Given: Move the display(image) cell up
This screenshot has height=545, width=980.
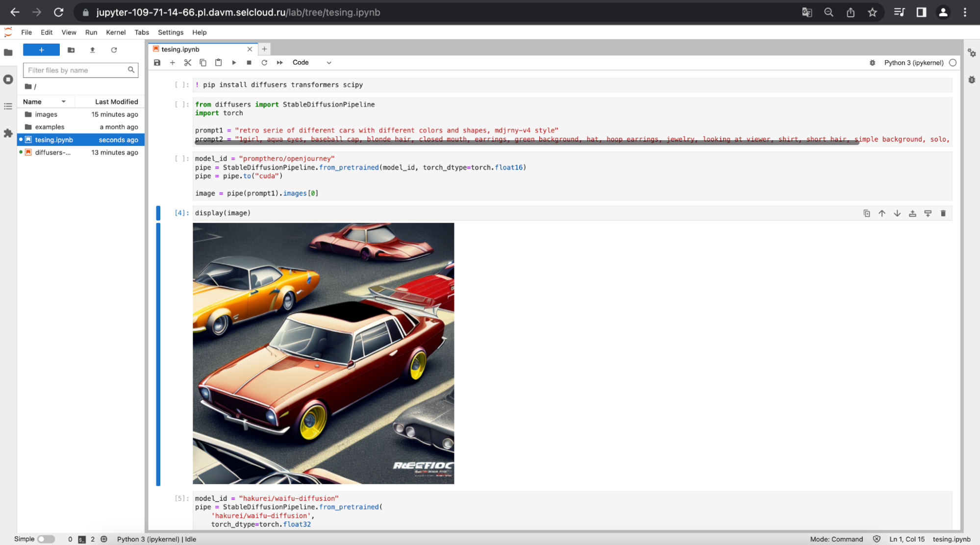Looking at the screenshot, I should pyautogui.click(x=882, y=213).
